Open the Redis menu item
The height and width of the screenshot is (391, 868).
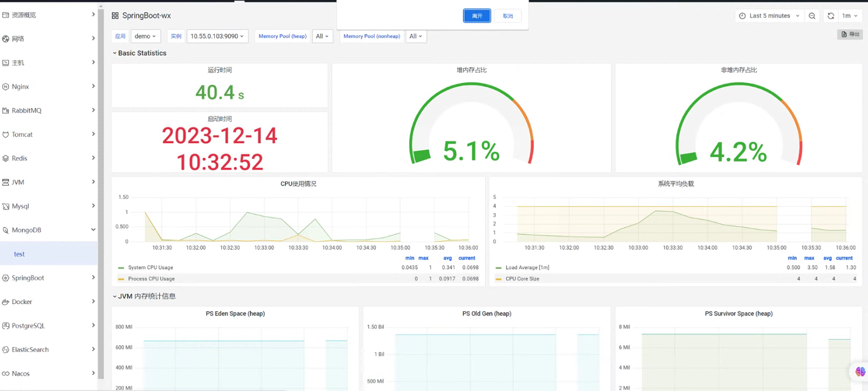tap(49, 159)
